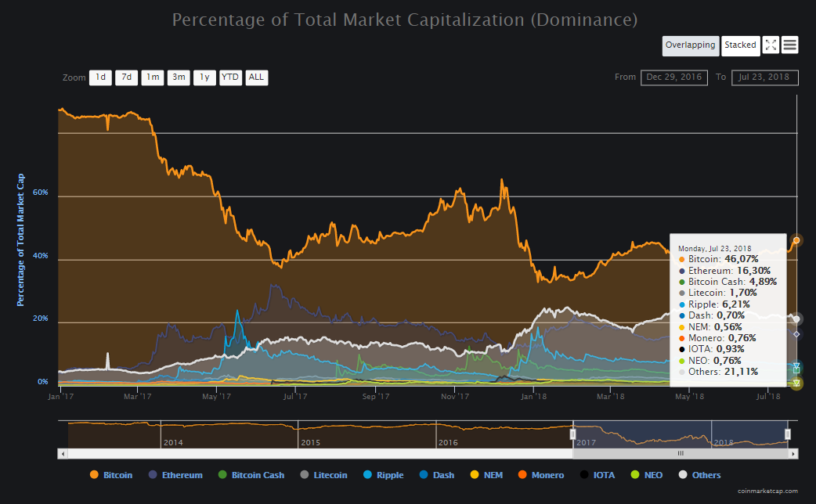This screenshot has width=816, height=504.
Task: Set zoom range to 1d
Action: point(100,77)
